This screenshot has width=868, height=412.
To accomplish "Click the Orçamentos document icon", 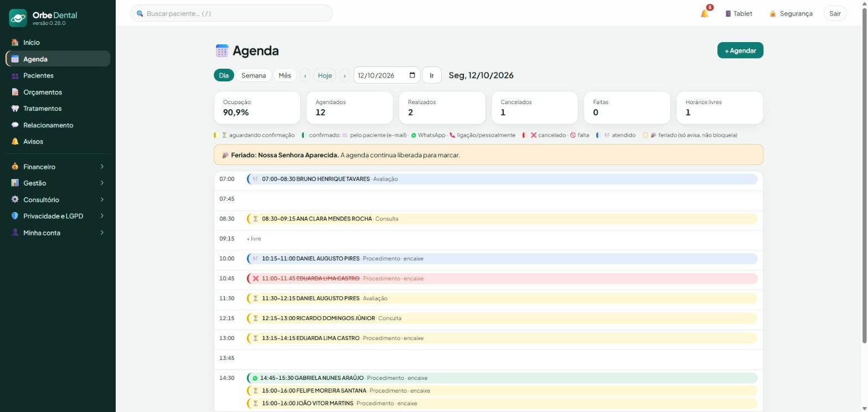I will tap(15, 92).
